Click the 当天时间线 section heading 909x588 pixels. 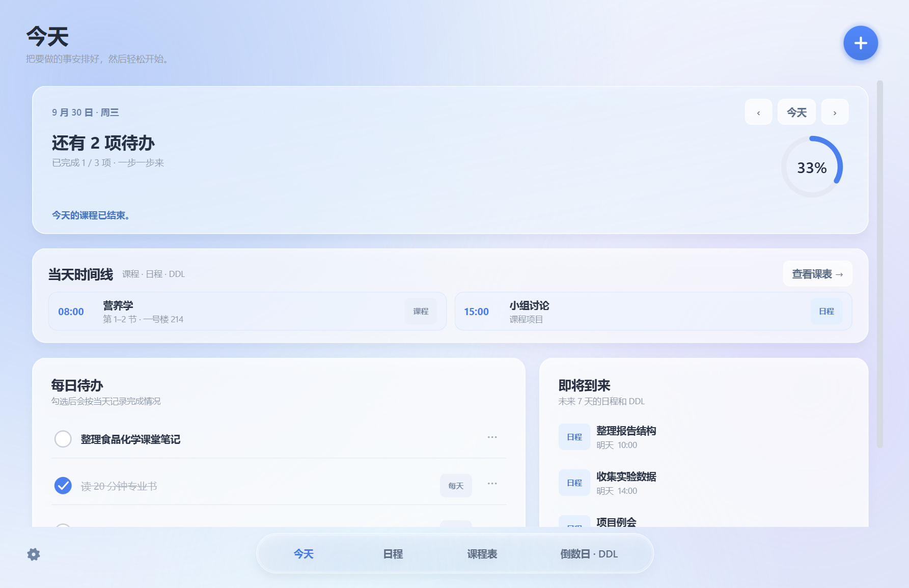[x=80, y=274]
